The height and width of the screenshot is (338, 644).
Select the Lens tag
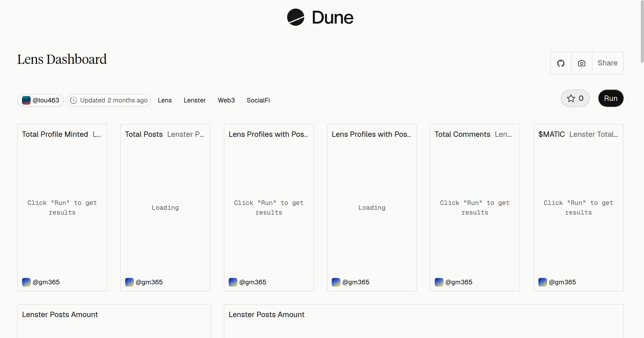pyautogui.click(x=165, y=100)
